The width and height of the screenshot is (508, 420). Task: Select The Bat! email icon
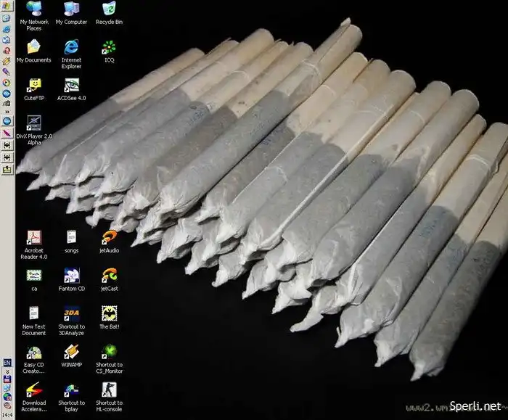109,314
